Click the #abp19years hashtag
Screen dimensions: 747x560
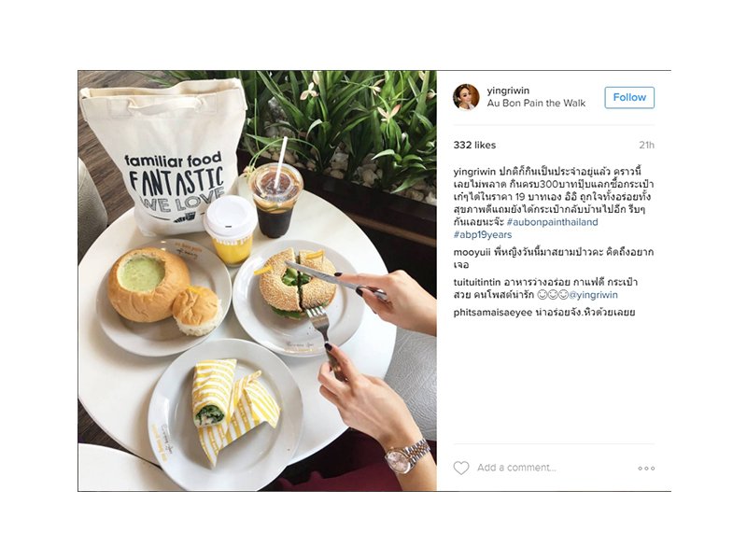tap(482, 235)
